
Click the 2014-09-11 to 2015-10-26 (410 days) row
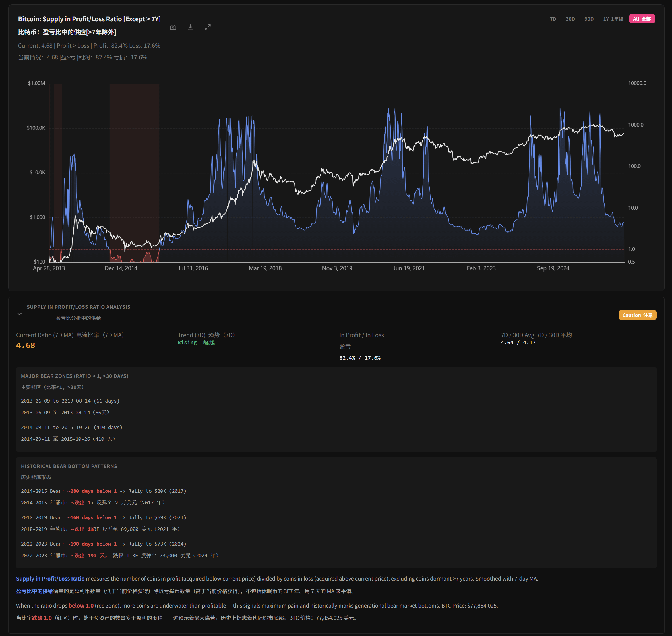pos(72,428)
